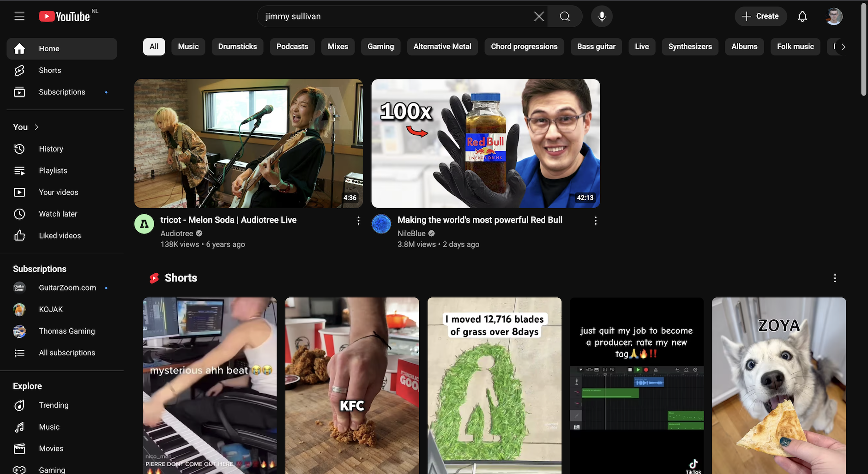Open Making the world's most powerful Red Bull title
868x474 pixels.
480,220
